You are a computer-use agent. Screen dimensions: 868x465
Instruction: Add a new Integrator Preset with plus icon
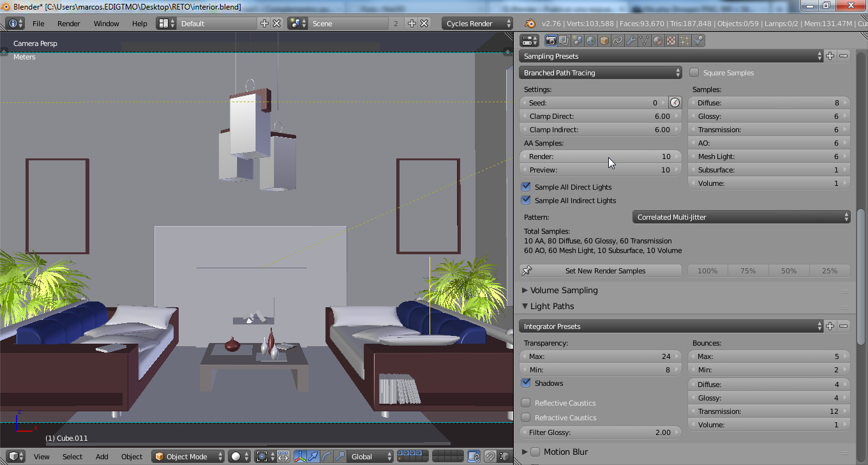click(x=830, y=326)
